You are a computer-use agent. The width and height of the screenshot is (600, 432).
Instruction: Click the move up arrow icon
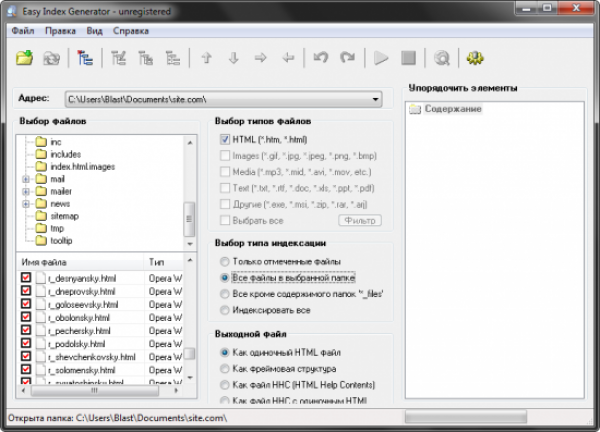(207, 59)
